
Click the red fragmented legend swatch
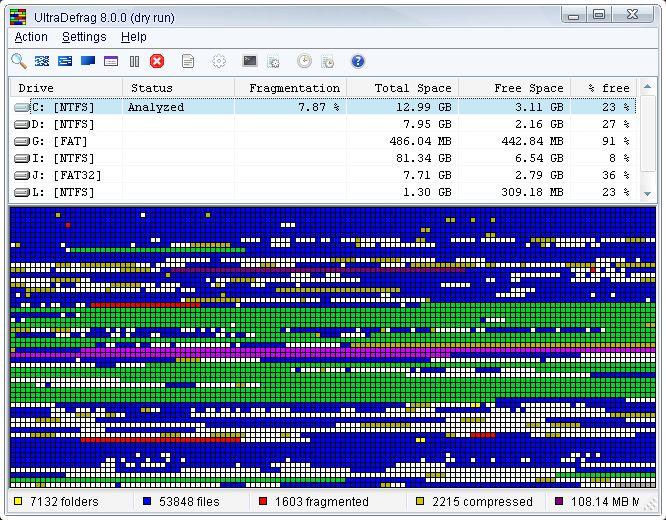tap(263, 501)
